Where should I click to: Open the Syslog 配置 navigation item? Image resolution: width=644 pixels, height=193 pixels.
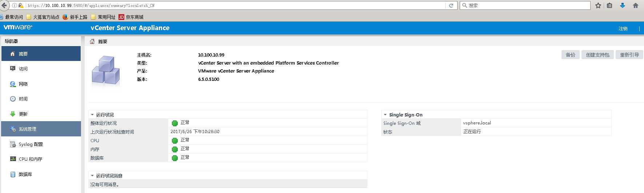(x=41, y=144)
